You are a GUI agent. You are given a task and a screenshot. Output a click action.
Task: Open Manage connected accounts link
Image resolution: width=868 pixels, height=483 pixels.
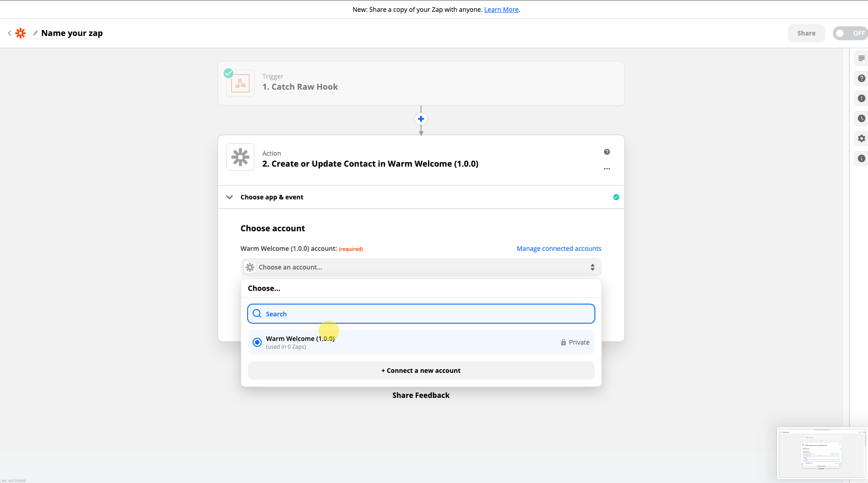[x=558, y=249]
